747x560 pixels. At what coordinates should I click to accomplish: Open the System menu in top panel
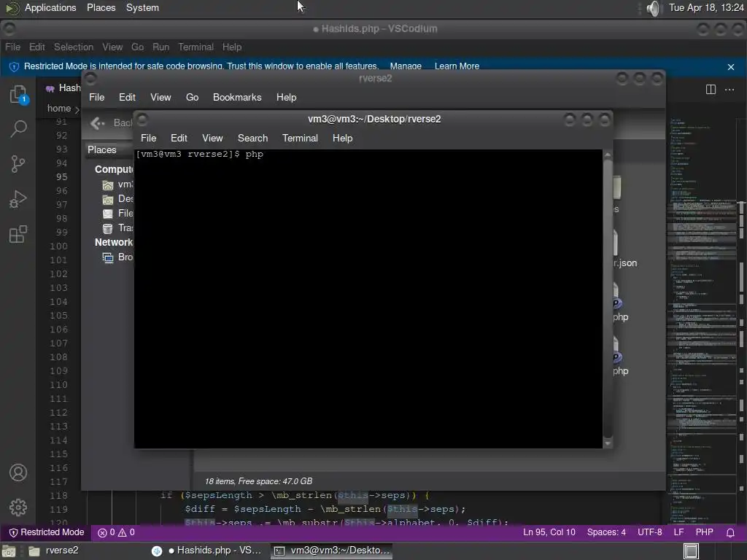(142, 7)
